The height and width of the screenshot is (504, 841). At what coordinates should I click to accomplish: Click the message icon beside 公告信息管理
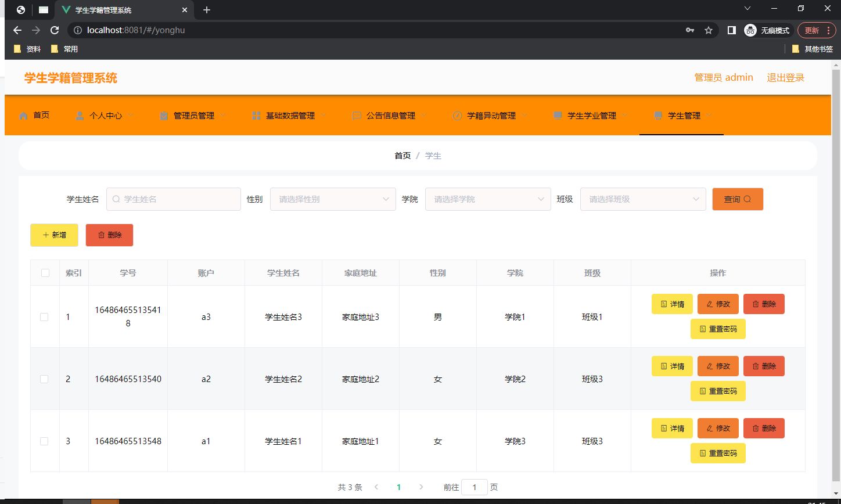tap(357, 116)
